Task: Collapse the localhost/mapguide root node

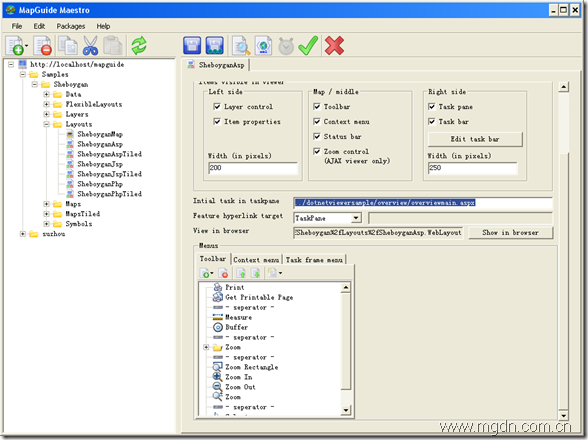Action: point(11,65)
